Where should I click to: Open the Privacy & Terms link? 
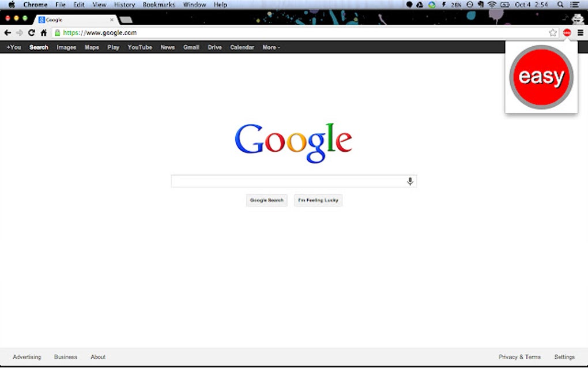pyautogui.click(x=519, y=356)
